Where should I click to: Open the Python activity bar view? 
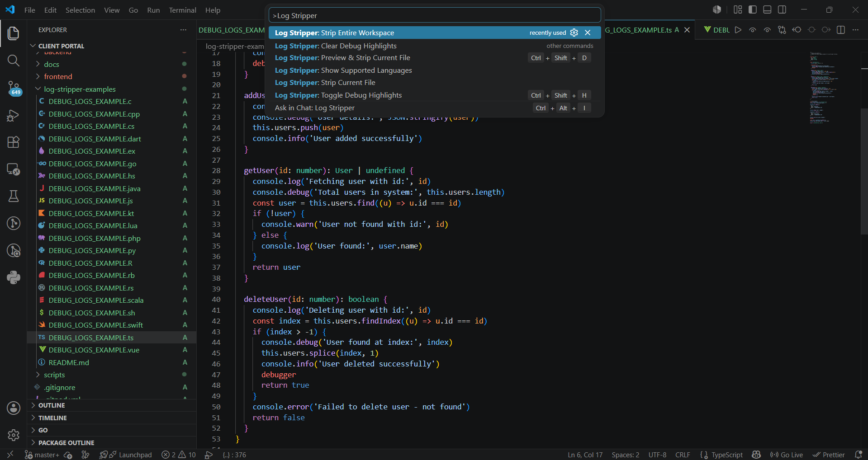click(14, 277)
